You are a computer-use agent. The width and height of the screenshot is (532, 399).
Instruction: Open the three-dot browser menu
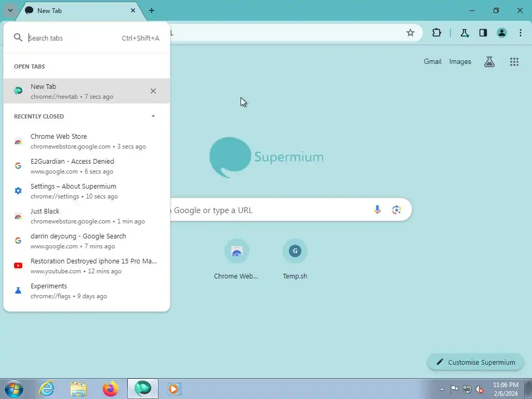521,33
